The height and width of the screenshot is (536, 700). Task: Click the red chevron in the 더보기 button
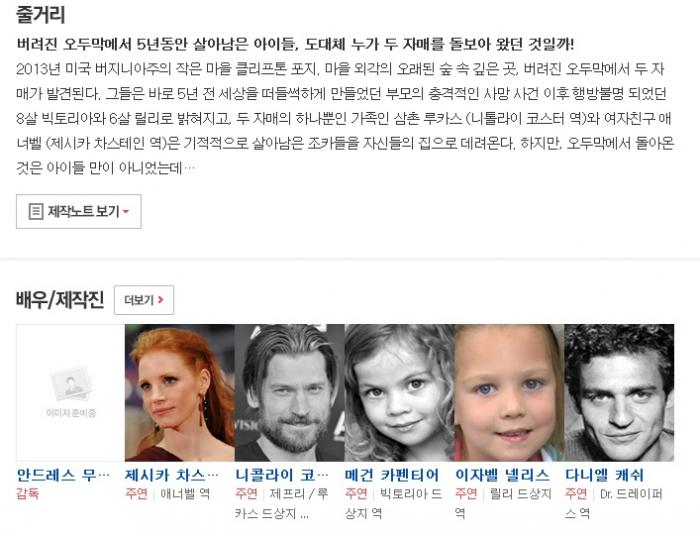[x=161, y=300]
